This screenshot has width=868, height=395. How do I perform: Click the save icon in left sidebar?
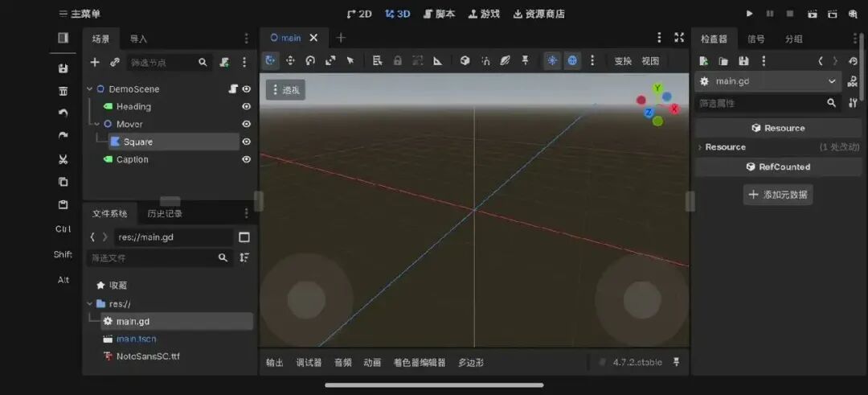[63, 68]
